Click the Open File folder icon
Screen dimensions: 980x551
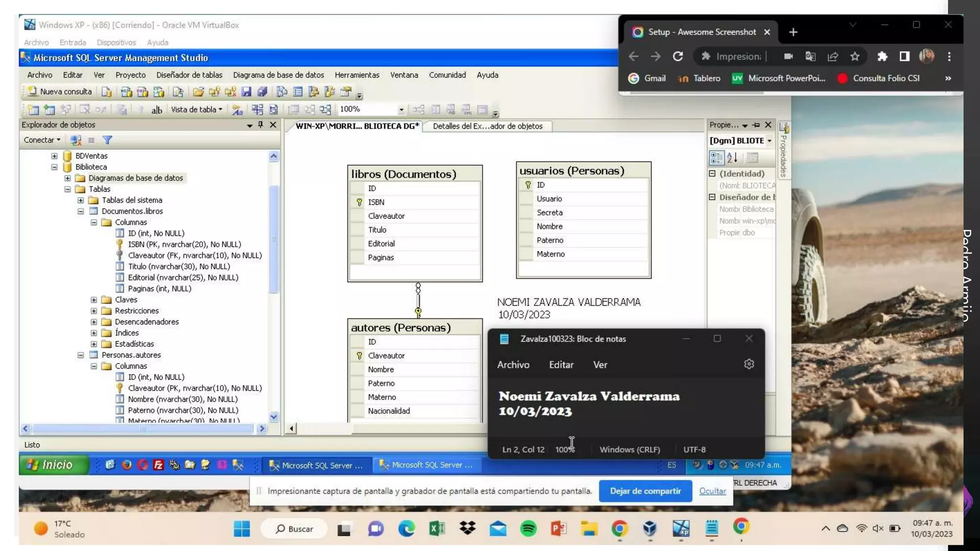click(198, 91)
